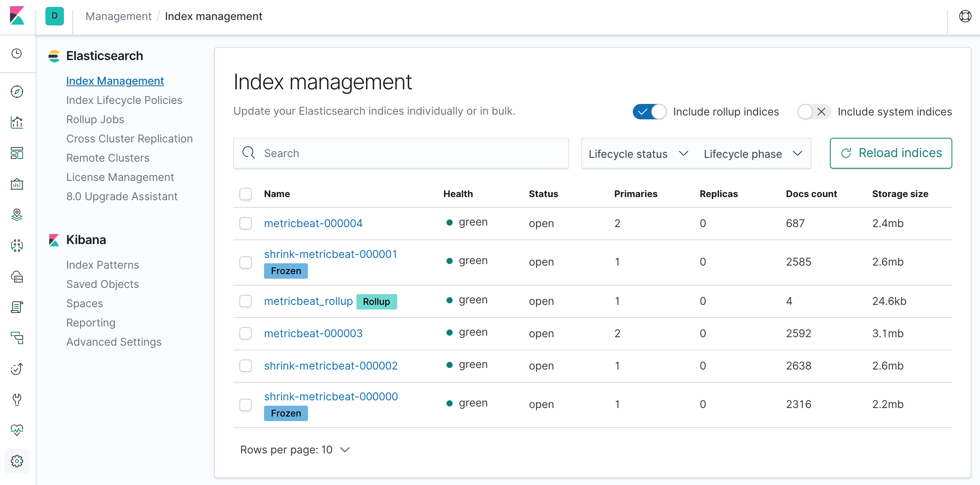The height and width of the screenshot is (485, 980).
Task: Open recently viewed via the clock icon
Action: click(17, 54)
